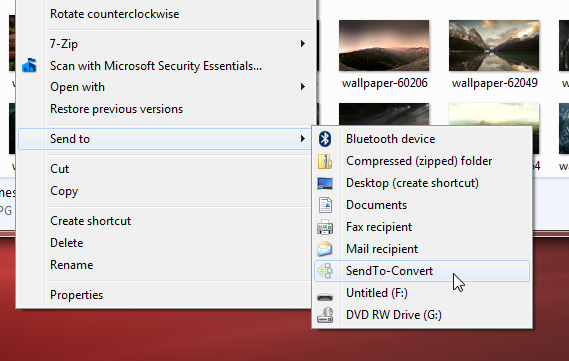Click the Untitled (F:) drive icon

tap(325, 297)
